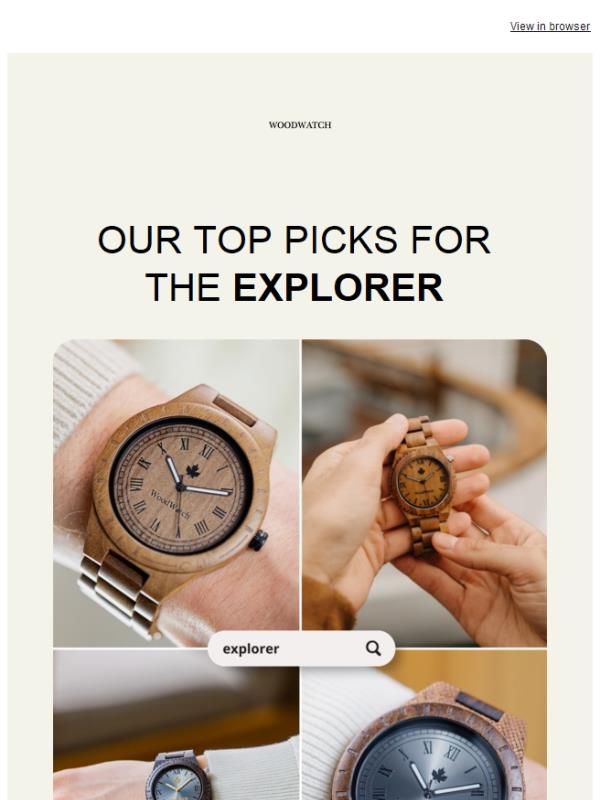Click the magnifying glass search icon

click(x=373, y=648)
